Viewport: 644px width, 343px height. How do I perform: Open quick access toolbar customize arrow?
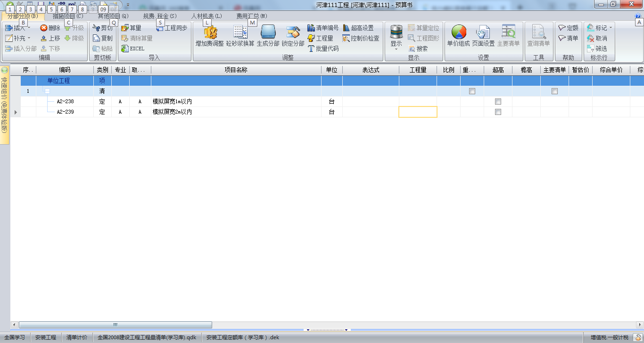click(129, 4)
